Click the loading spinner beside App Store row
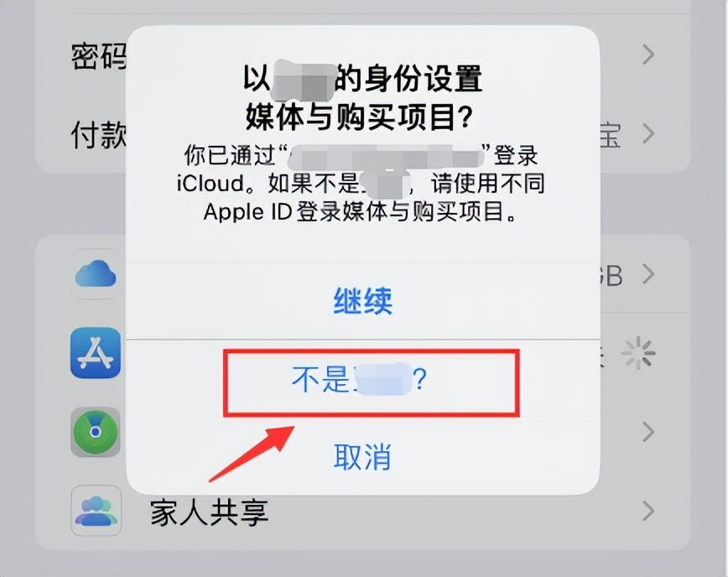Screen dimensions: 728x577 click(638, 353)
